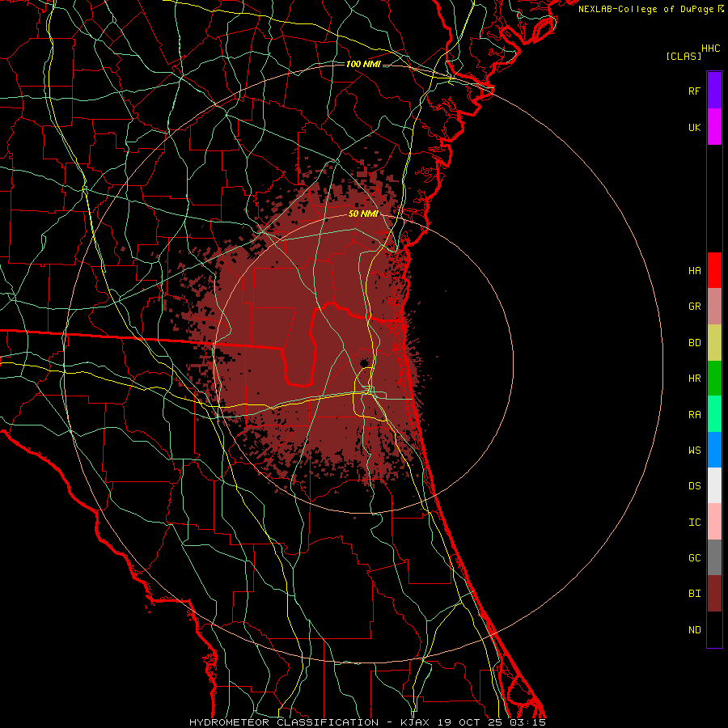This screenshot has width=728, height=728.
Task: Click the HYDROMETEOR CLASSIFICATION title text
Action: pyautogui.click(x=284, y=722)
